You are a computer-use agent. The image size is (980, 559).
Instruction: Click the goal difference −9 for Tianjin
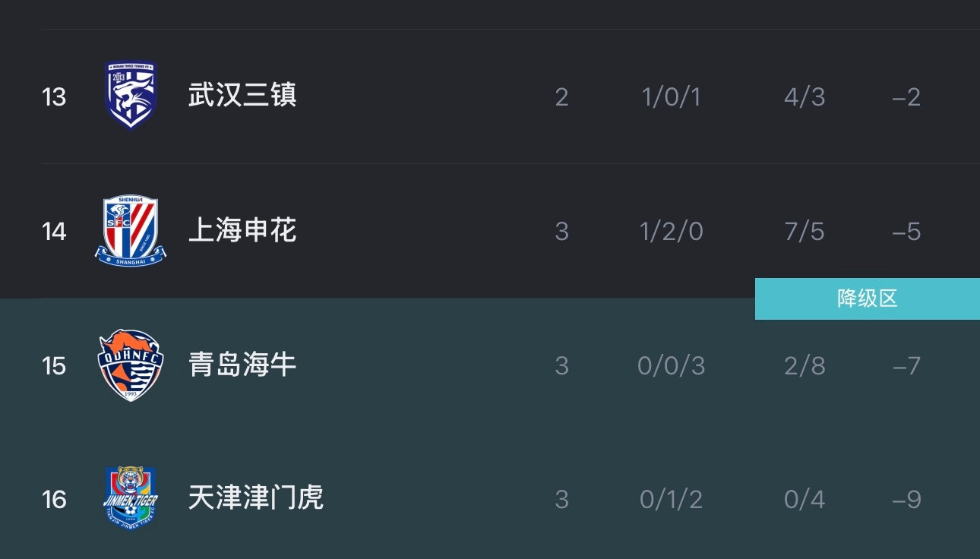(x=905, y=499)
